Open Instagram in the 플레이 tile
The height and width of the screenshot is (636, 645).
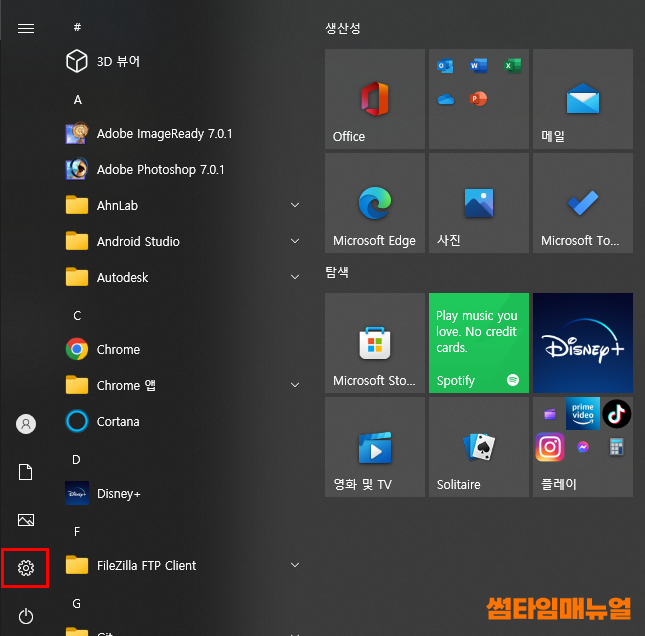click(x=550, y=447)
